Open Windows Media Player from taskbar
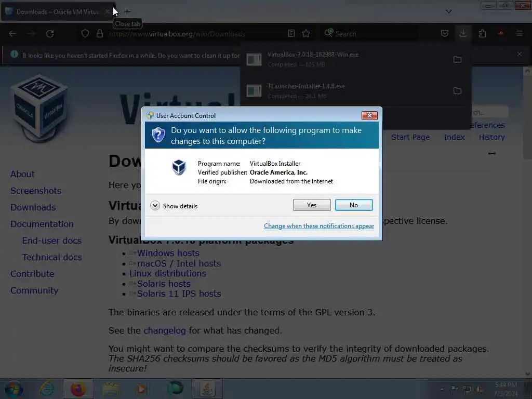Screen dimensions: 532x399 [x=142, y=389]
